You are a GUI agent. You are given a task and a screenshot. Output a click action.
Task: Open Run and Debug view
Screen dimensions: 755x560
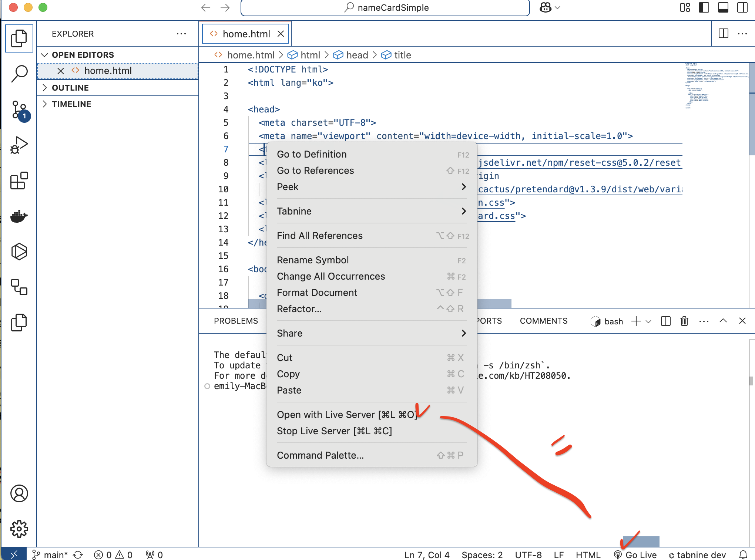(x=19, y=145)
